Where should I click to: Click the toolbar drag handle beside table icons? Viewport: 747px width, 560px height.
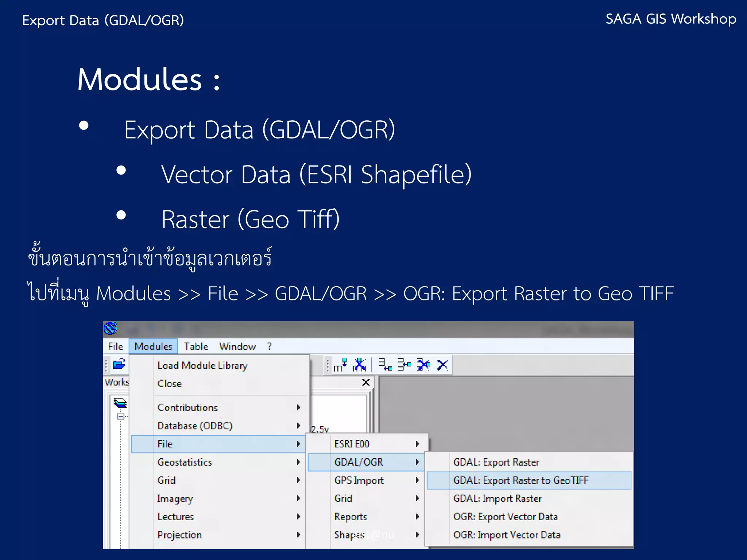click(328, 365)
